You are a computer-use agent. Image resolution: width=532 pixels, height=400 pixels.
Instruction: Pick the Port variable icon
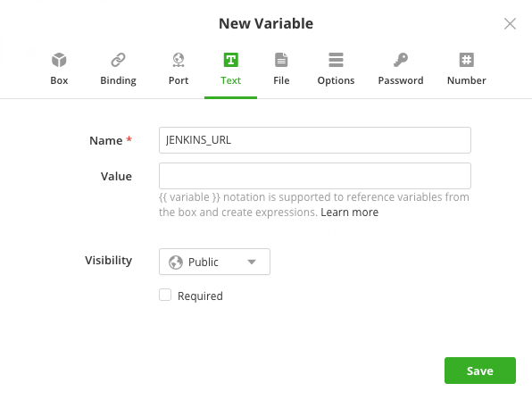pyautogui.click(x=179, y=60)
